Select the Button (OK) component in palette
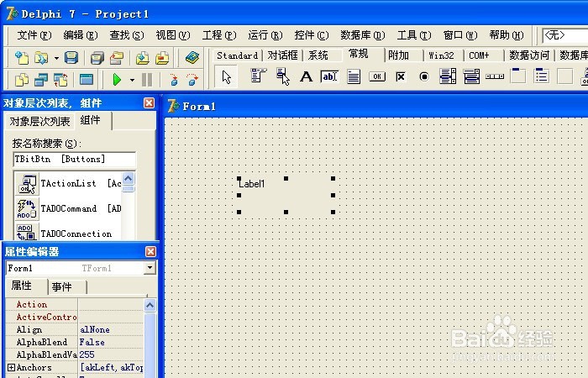The height and width of the screenshot is (378, 588). 377,76
